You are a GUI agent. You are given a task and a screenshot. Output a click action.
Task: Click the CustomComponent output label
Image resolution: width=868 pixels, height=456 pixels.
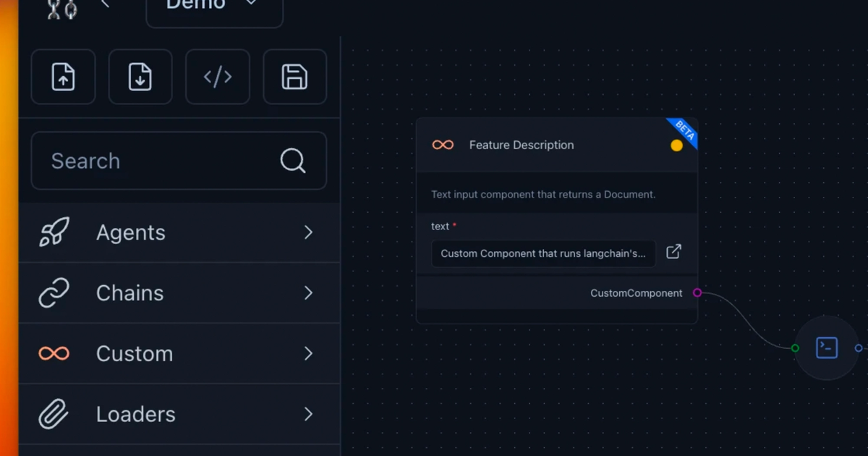click(x=637, y=293)
